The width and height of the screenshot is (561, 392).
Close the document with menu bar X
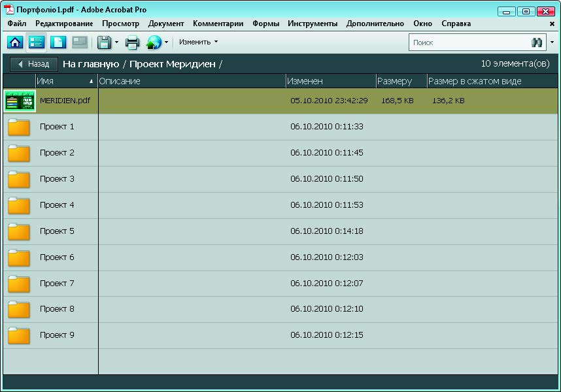[x=552, y=24]
